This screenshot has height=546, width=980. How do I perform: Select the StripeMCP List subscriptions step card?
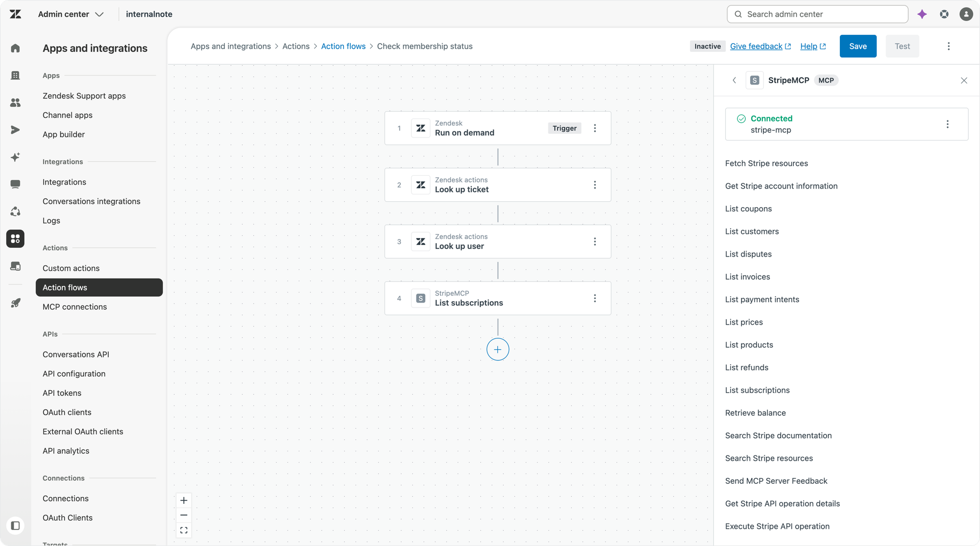pos(498,298)
